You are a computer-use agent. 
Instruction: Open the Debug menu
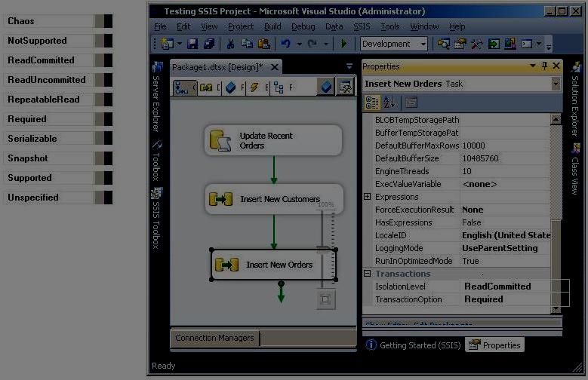pyautogui.click(x=303, y=26)
